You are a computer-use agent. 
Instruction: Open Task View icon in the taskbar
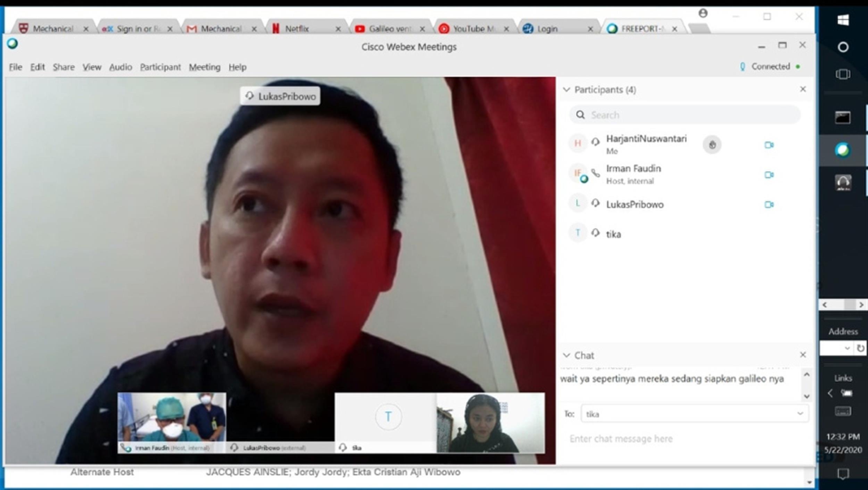[843, 74]
